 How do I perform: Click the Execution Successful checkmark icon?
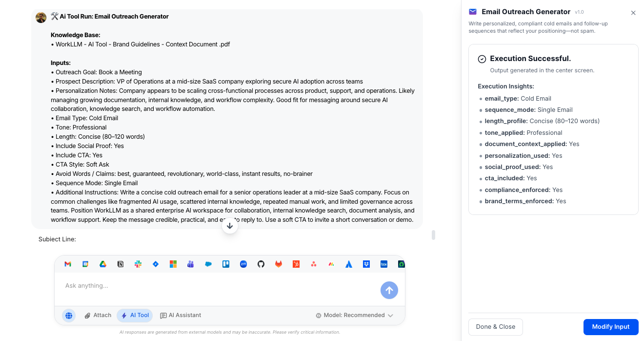click(x=482, y=59)
